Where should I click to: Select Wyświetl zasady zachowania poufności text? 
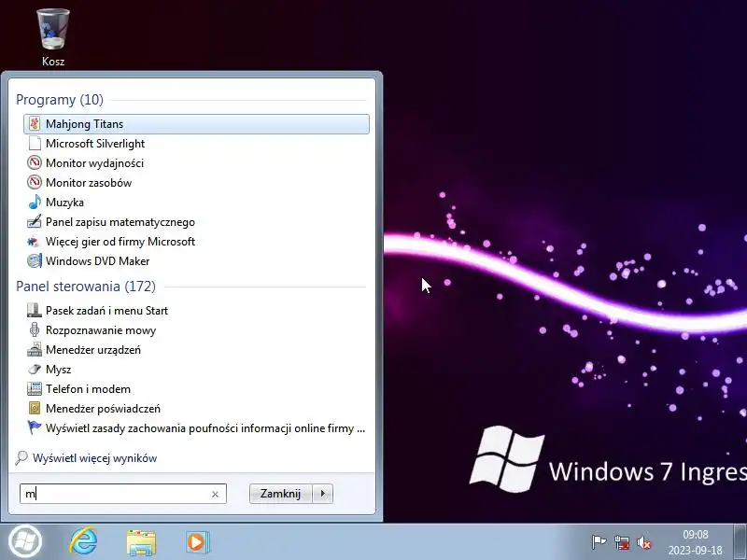pos(205,428)
